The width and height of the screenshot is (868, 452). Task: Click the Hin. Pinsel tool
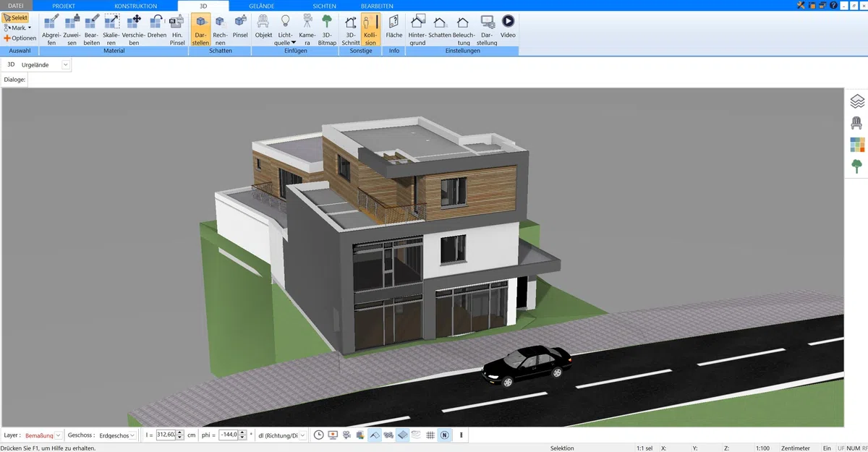click(177, 30)
